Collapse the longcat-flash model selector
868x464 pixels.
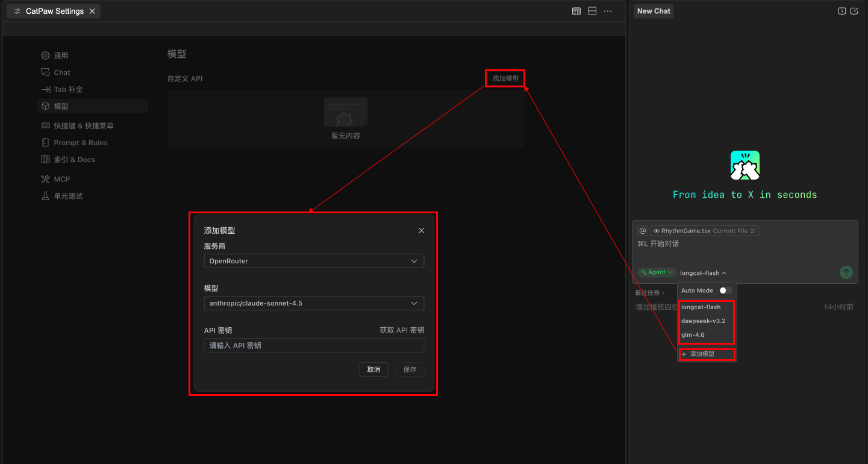click(x=703, y=273)
